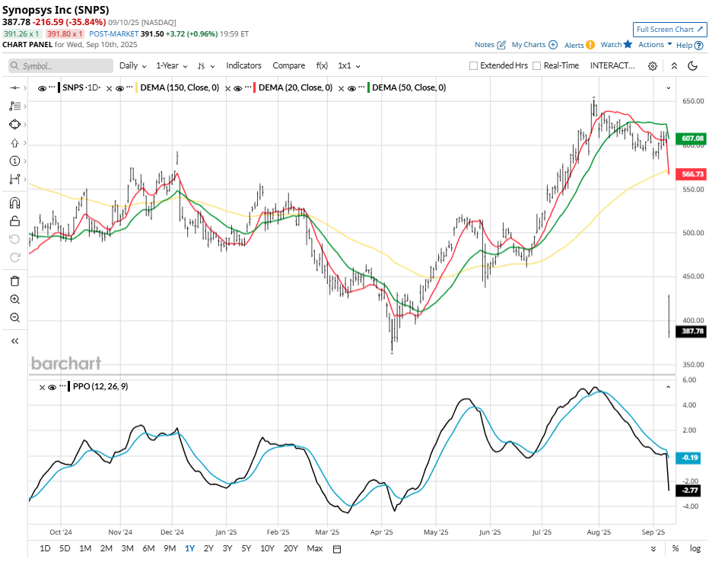Open more options for PPO indicator
The width and height of the screenshot is (728, 565).
pos(62,386)
